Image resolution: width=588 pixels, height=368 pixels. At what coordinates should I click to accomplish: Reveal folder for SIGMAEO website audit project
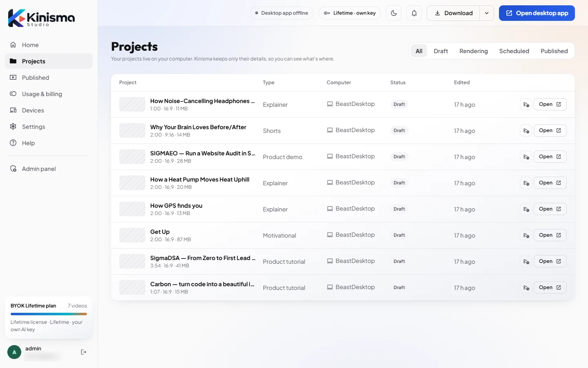(x=526, y=157)
